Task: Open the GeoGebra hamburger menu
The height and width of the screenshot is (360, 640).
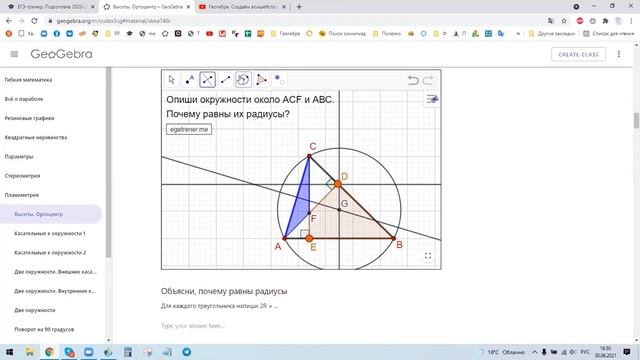Action: 14,54
